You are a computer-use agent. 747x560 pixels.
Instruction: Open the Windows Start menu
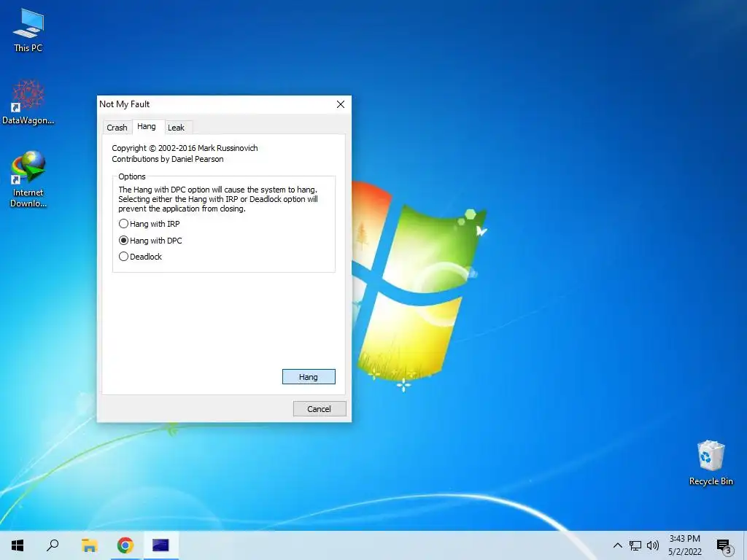(x=18, y=545)
